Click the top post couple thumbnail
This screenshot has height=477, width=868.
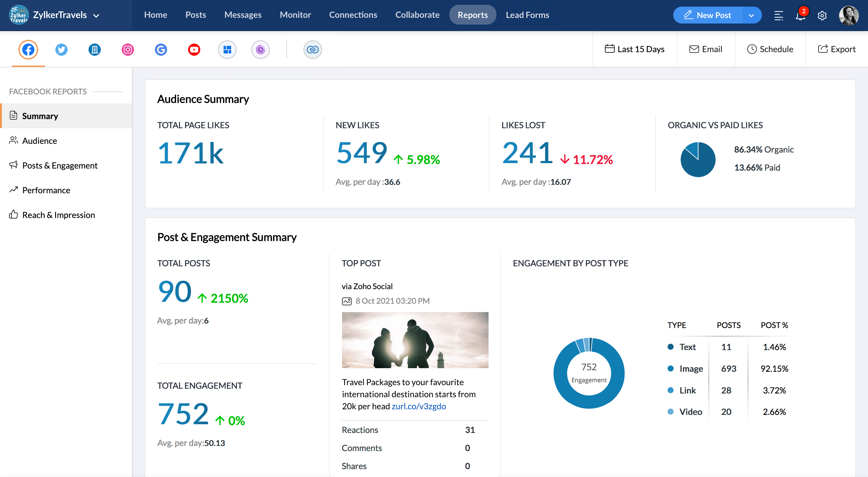click(415, 340)
